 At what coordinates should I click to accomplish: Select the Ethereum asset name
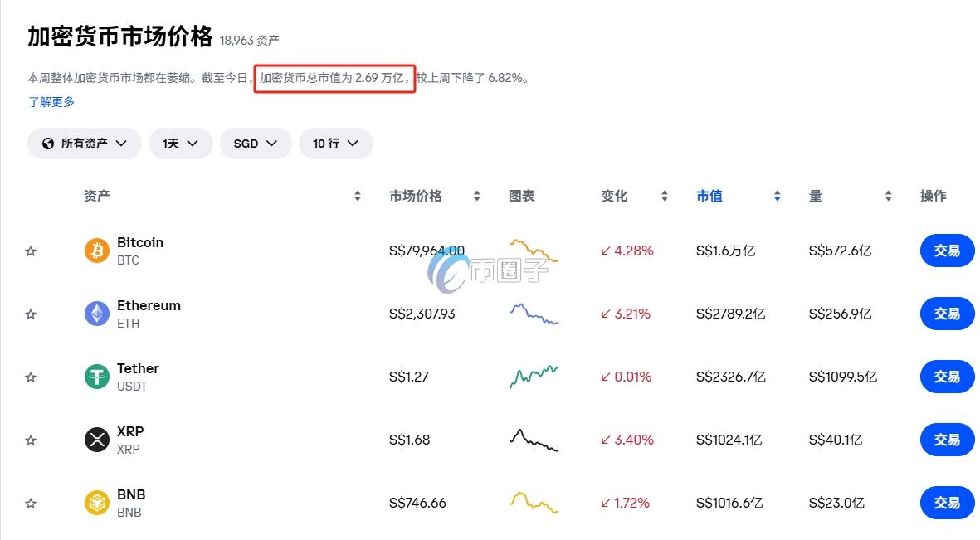[149, 305]
